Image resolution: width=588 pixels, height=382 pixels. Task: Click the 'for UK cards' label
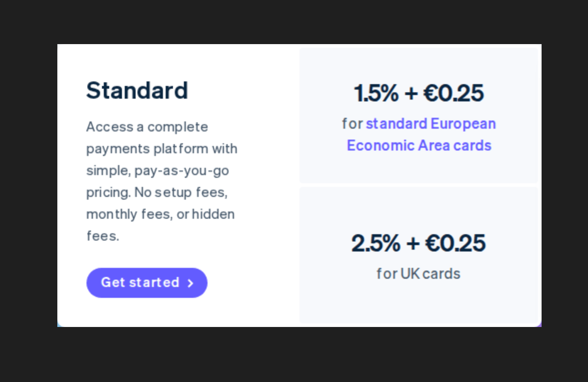[x=418, y=273]
